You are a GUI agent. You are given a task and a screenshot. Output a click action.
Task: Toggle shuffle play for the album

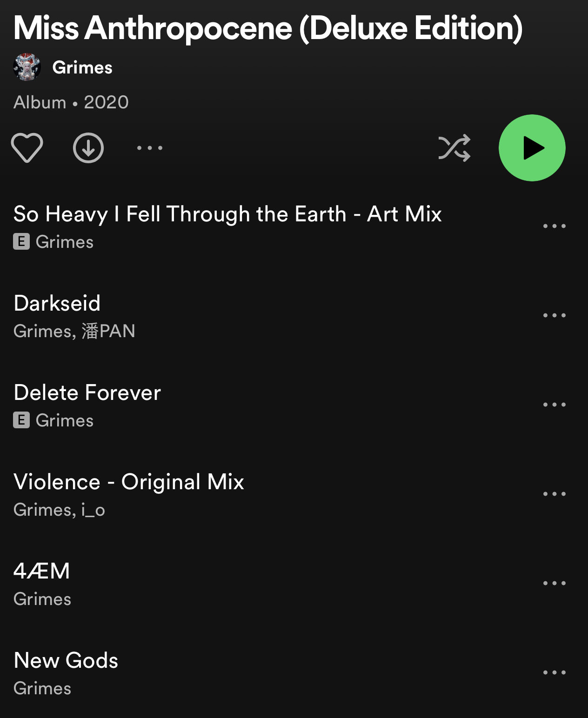[x=454, y=148]
